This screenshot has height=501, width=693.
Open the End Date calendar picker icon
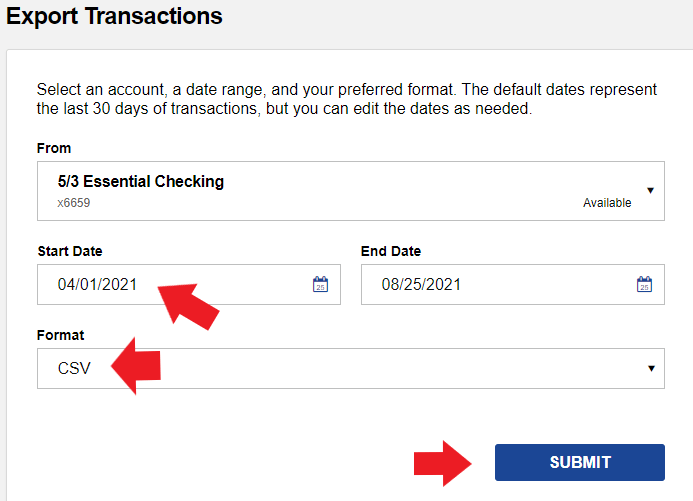pyautogui.click(x=644, y=284)
